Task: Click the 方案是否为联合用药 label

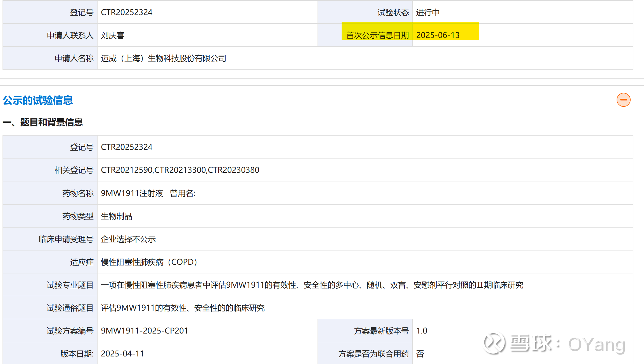Action: [374, 354]
